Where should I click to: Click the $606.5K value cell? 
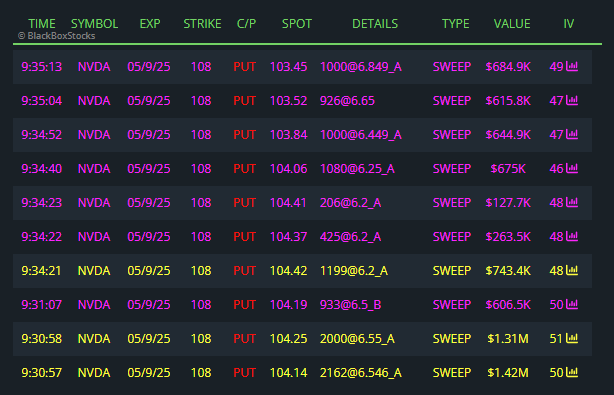click(508, 305)
